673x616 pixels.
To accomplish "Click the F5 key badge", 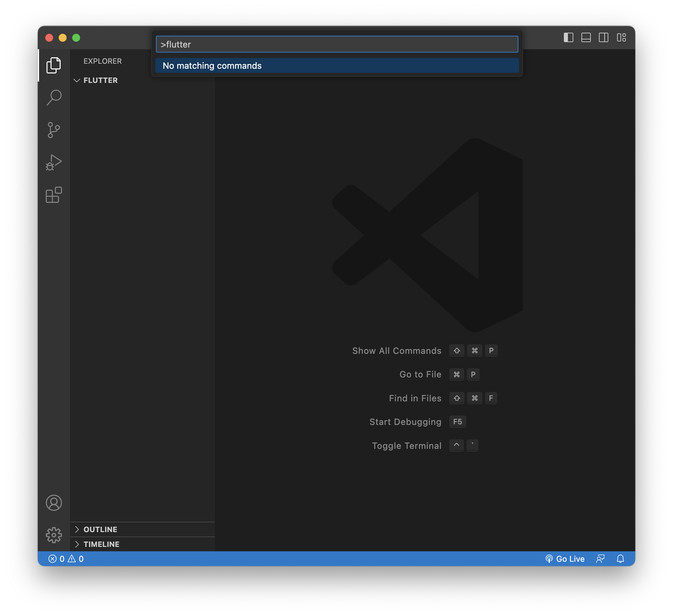I will coord(457,422).
